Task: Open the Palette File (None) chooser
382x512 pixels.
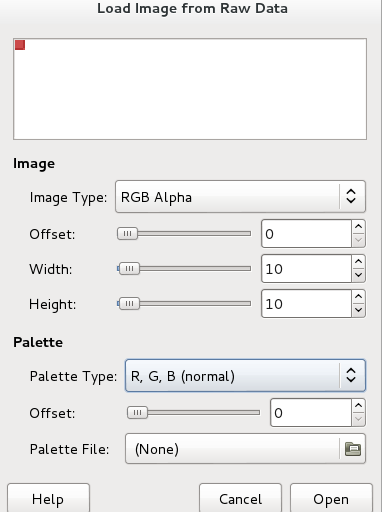Action: 245,449
